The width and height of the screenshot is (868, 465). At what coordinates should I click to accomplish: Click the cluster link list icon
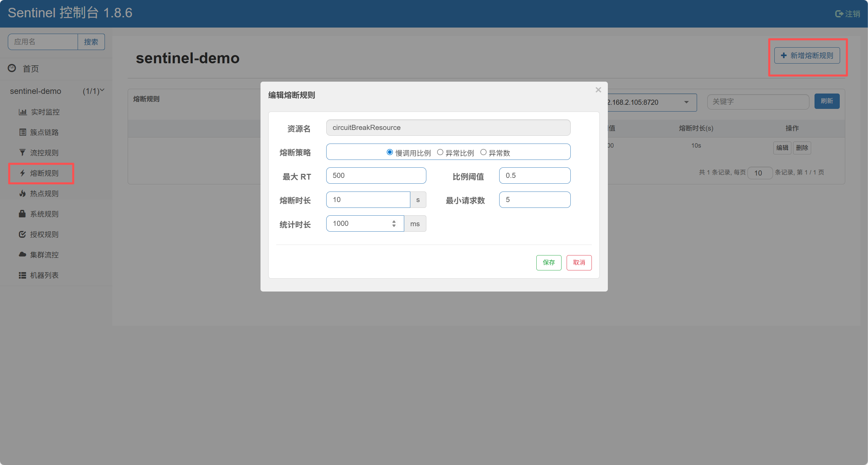(x=22, y=132)
